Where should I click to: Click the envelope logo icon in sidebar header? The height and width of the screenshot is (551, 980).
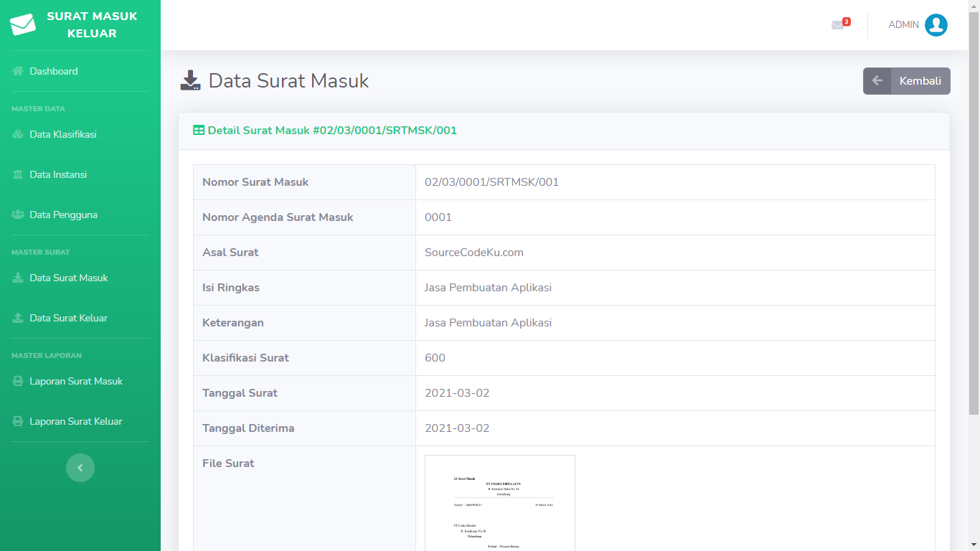tap(23, 24)
